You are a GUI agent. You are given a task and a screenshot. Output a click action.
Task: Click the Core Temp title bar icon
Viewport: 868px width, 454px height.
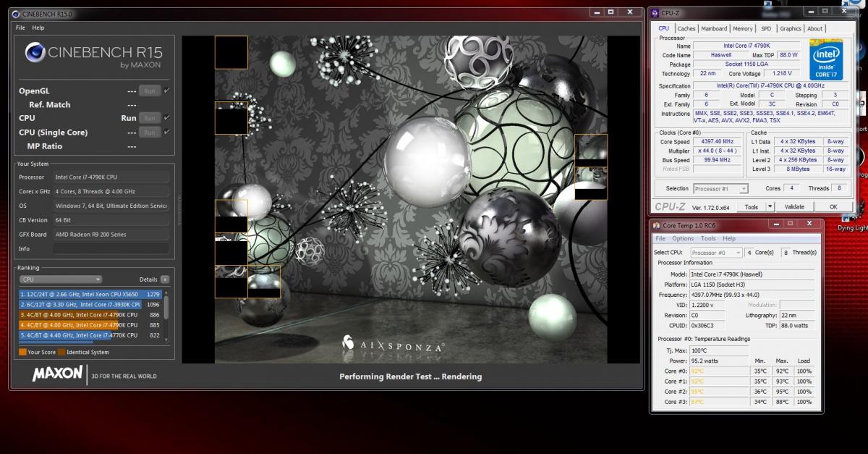coord(657,225)
